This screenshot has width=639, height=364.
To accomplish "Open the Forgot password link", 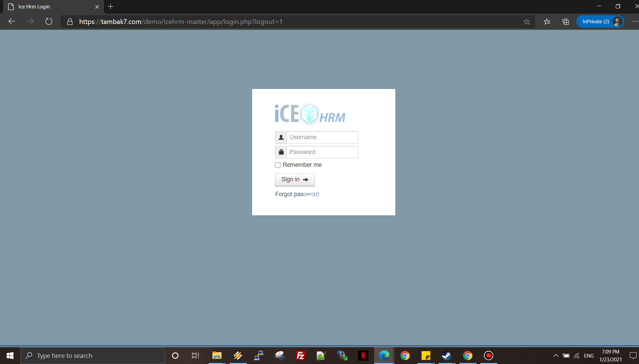I will (297, 194).
